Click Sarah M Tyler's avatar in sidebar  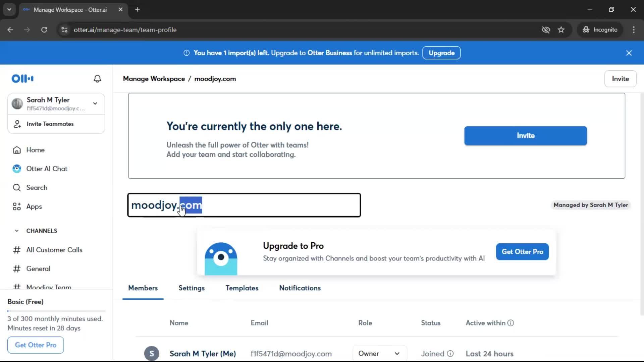click(x=17, y=104)
